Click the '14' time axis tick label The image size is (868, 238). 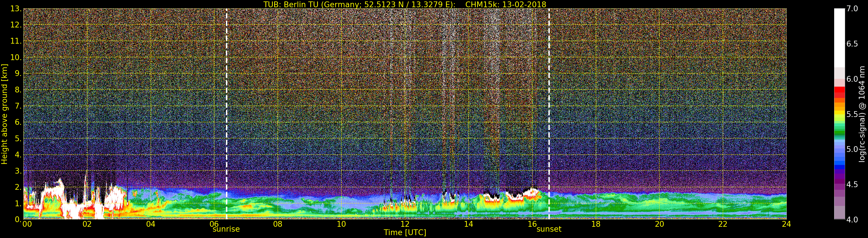[468, 224]
